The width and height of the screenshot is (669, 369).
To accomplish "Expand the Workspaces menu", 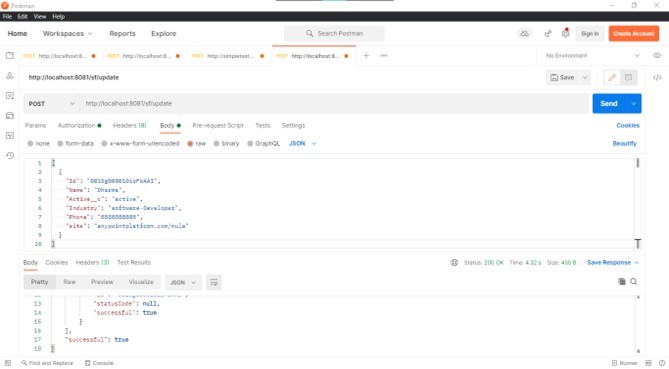I will pyautogui.click(x=67, y=33).
